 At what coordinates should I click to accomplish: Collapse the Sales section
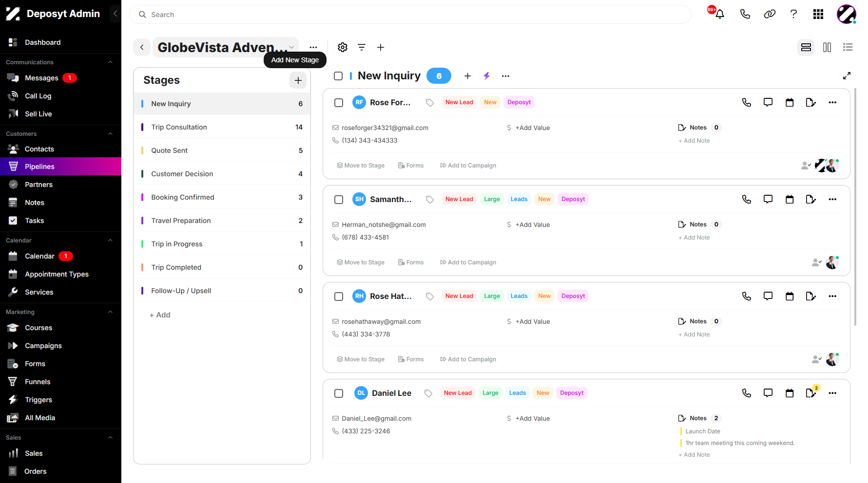(x=110, y=437)
